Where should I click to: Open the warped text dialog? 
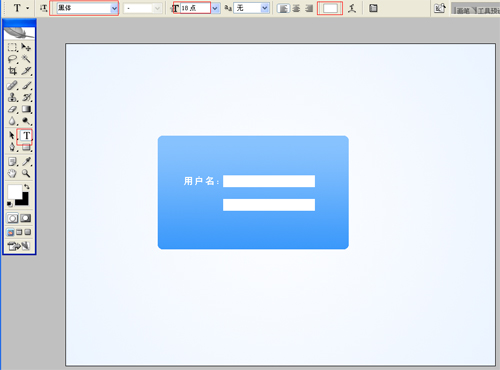tap(352, 8)
